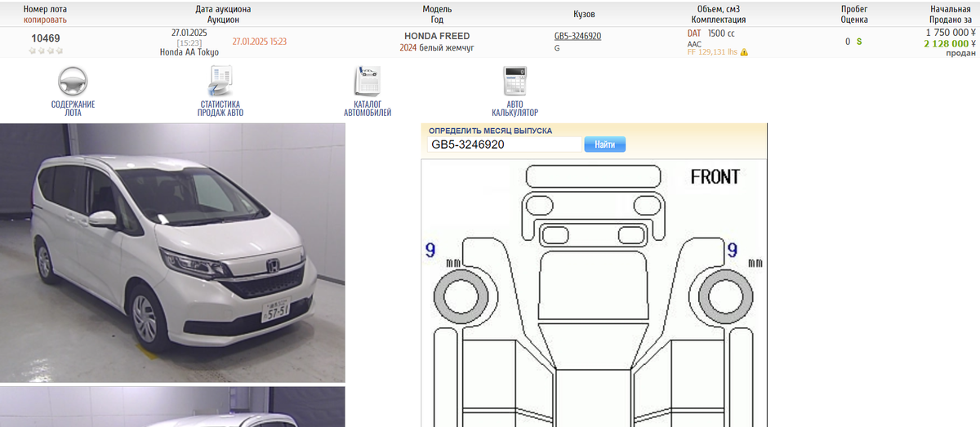Click the 'ОПРЕДЕЛИТЬ МЕСЯЦ ВЫПУСКА' heading
The width and height of the screenshot is (980, 427).
[491, 131]
